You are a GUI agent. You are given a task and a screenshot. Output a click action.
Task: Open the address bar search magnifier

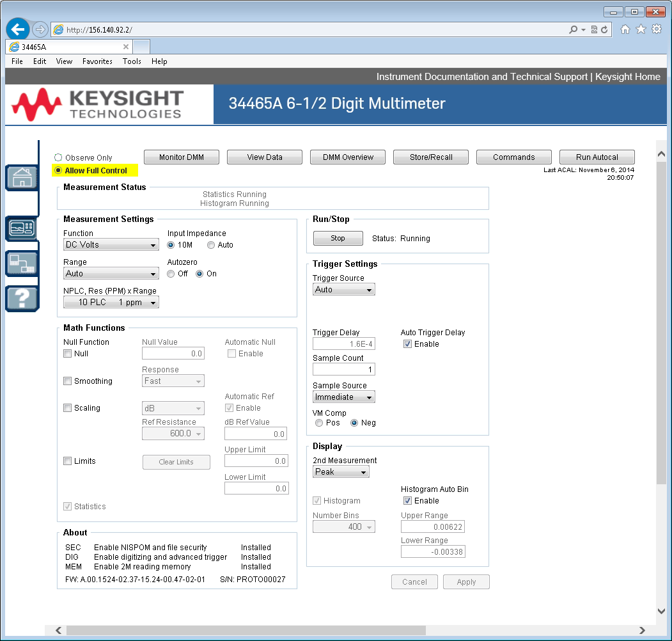coord(573,29)
